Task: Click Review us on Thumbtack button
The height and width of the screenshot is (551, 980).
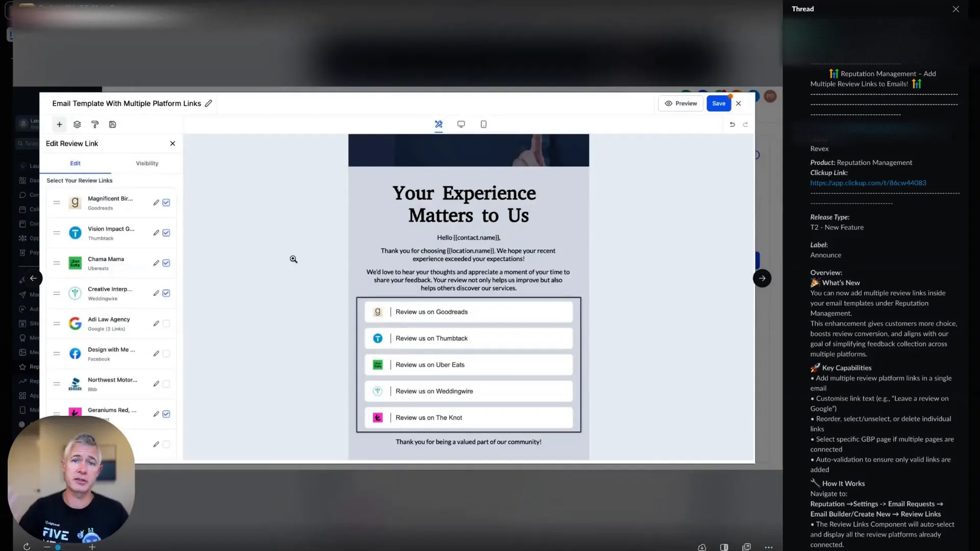Action: (469, 338)
